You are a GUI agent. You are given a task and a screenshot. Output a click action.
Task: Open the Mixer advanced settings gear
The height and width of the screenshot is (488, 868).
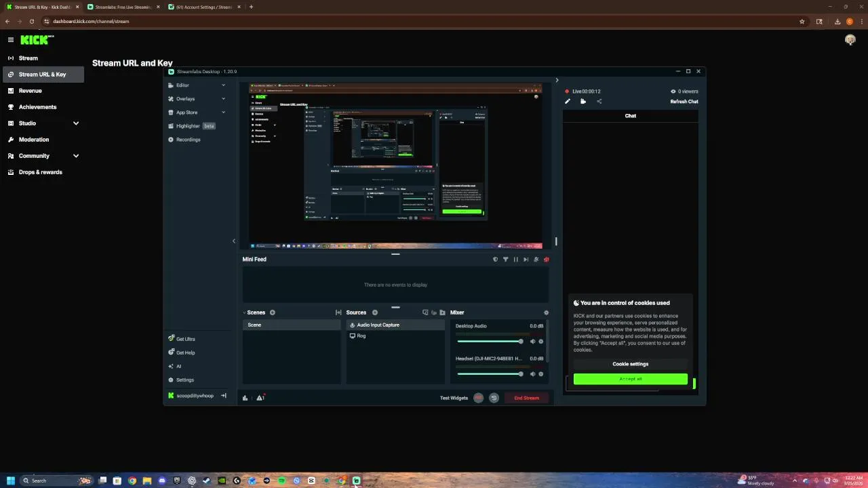[546, 312]
